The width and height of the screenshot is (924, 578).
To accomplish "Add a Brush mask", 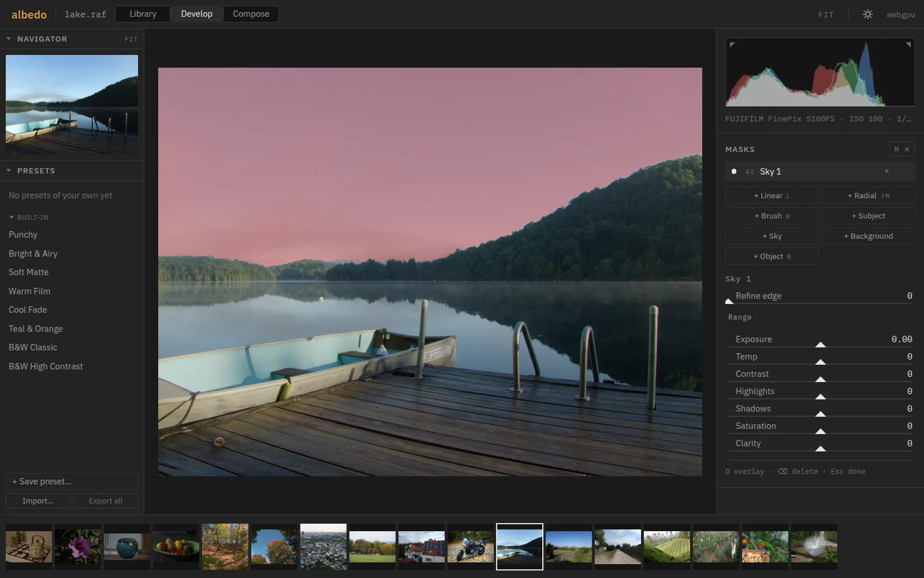I will 772,216.
